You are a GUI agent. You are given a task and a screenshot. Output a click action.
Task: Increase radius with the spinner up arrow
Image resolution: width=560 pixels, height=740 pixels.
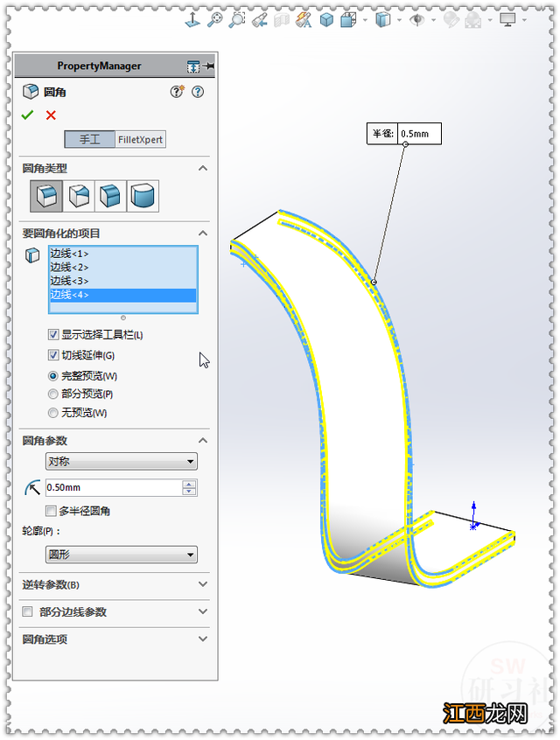tap(189, 484)
